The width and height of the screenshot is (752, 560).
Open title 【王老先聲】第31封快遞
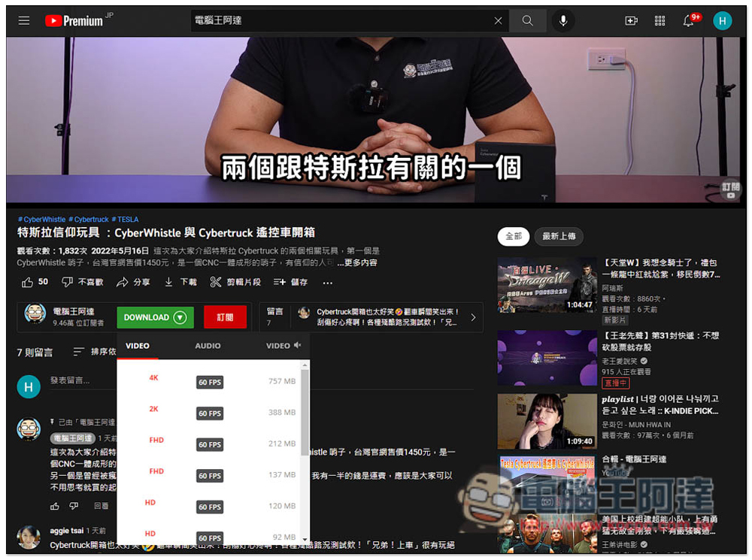coord(660,341)
